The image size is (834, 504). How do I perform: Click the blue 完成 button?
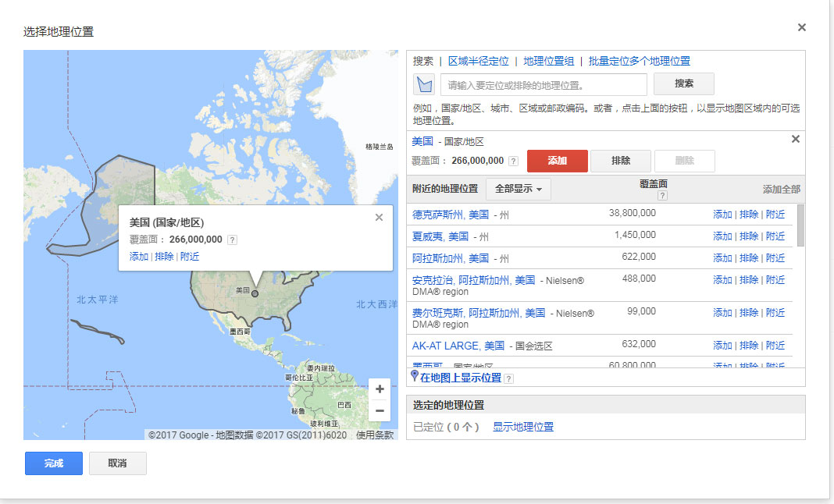click(54, 463)
